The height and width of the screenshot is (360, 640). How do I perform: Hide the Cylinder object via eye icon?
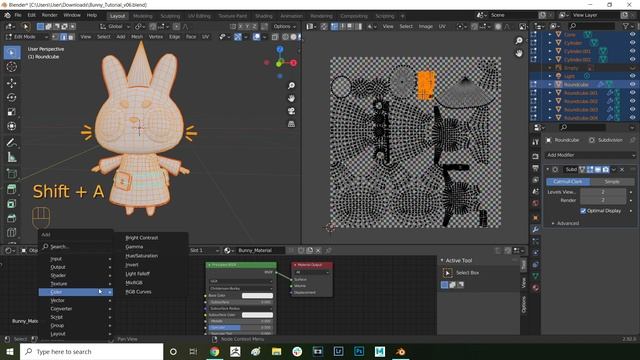click(x=632, y=43)
